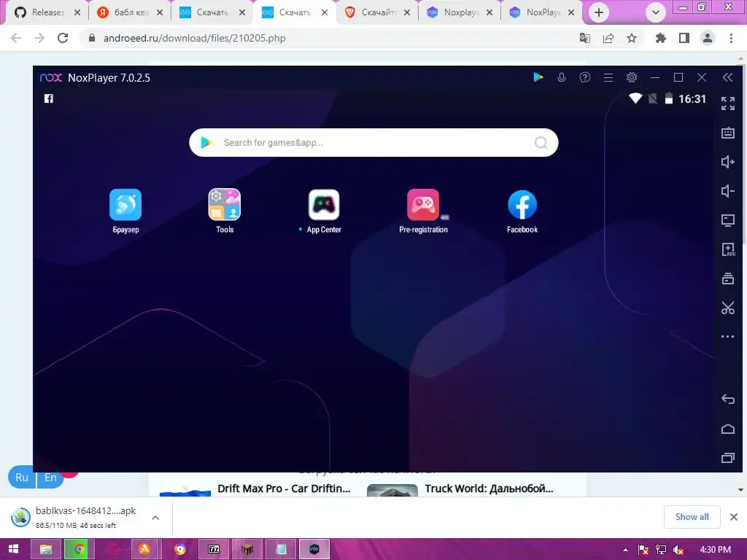Image resolution: width=747 pixels, height=560 pixels.
Task: Share this page icon in Chrome
Action: pos(608,38)
